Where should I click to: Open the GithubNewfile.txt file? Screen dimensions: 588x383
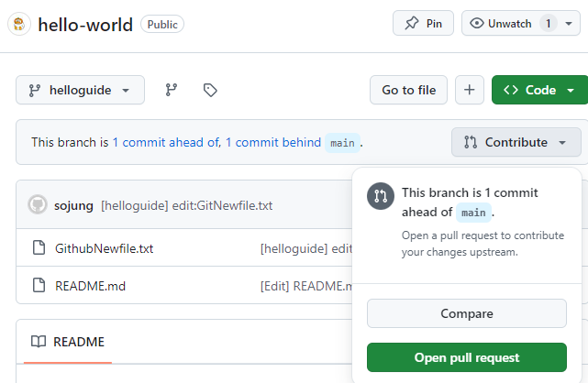[x=104, y=248]
